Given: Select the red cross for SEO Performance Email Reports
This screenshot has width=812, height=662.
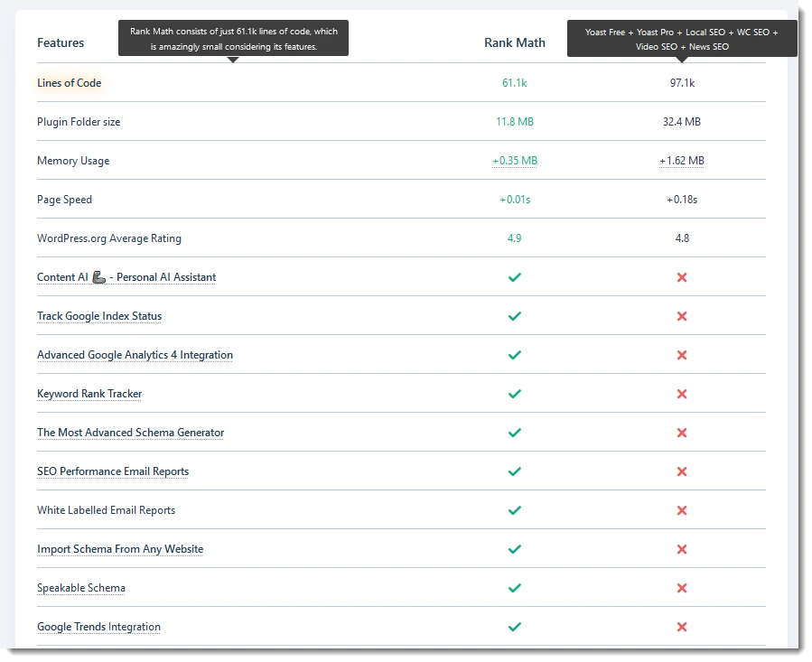Looking at the screenshot, I should click(x=682, y=471).
